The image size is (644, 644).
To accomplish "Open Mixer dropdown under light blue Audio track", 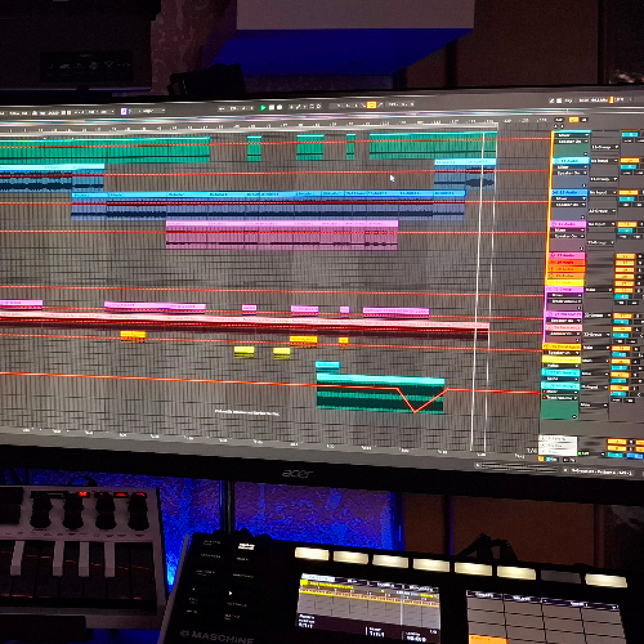I will pos(571,167).
